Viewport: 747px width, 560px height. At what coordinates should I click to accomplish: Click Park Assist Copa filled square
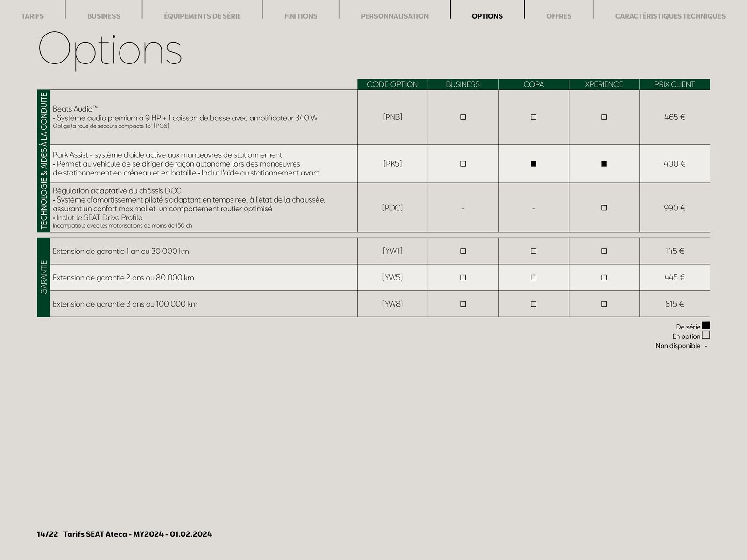(x=534, y=164)
